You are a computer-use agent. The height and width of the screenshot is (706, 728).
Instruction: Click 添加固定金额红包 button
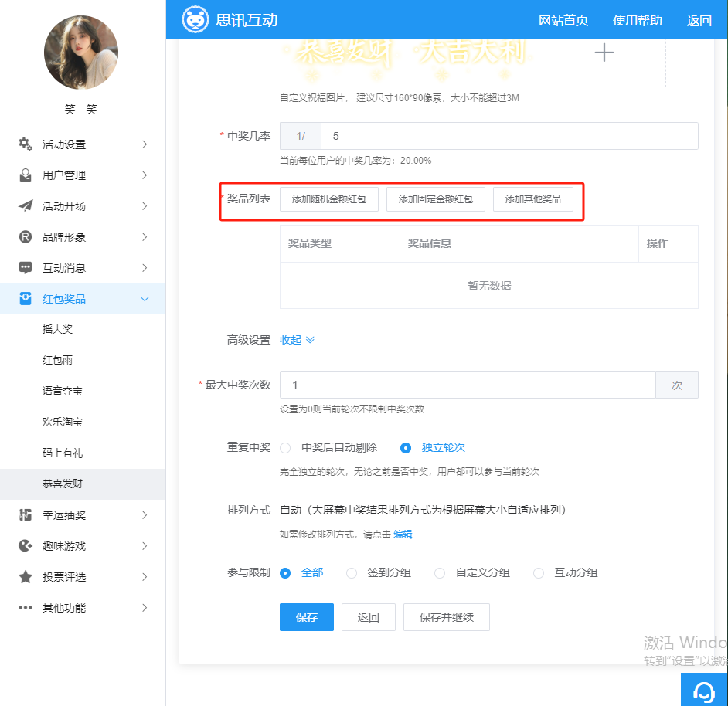[x=436, y=199]
